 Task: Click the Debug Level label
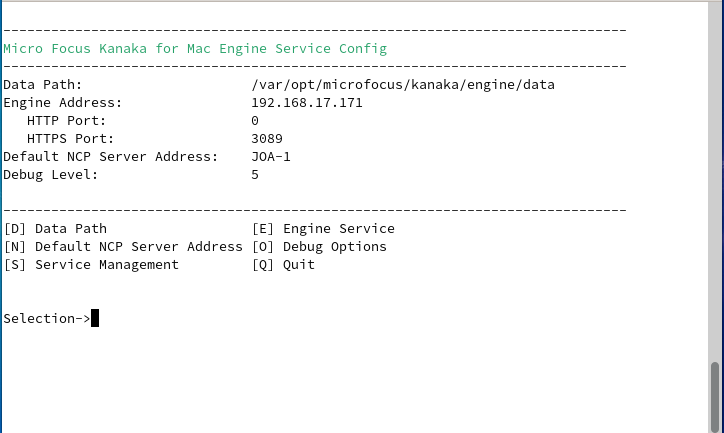(51, 175)
